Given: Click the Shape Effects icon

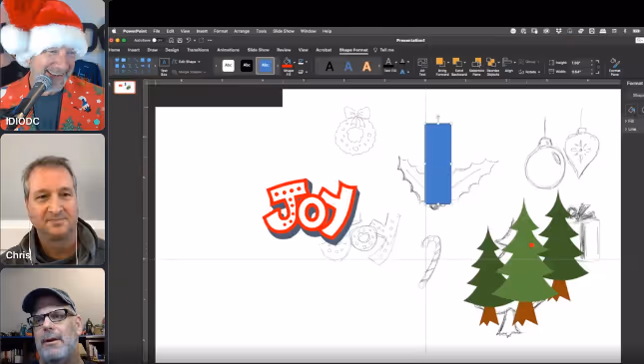Looking at the screenshot, I should click(301, 72).
